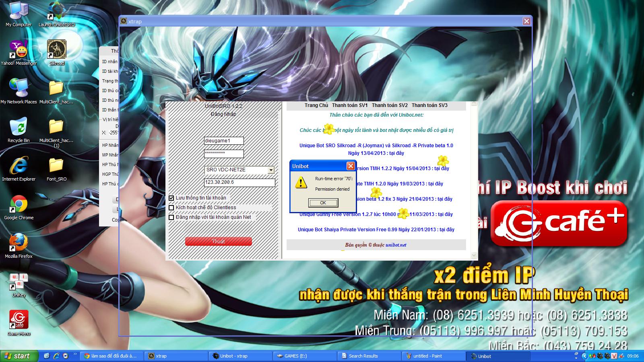Switch to Unibot - xtrap taskbar button
644x362 pixels.
[240, 356]
